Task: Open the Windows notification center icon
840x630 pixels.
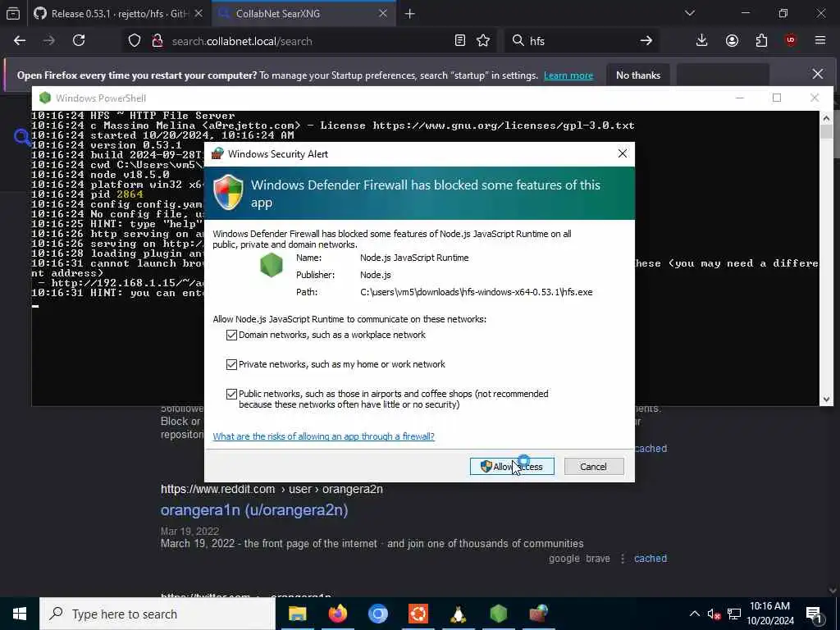Action: tap(814, 614)
